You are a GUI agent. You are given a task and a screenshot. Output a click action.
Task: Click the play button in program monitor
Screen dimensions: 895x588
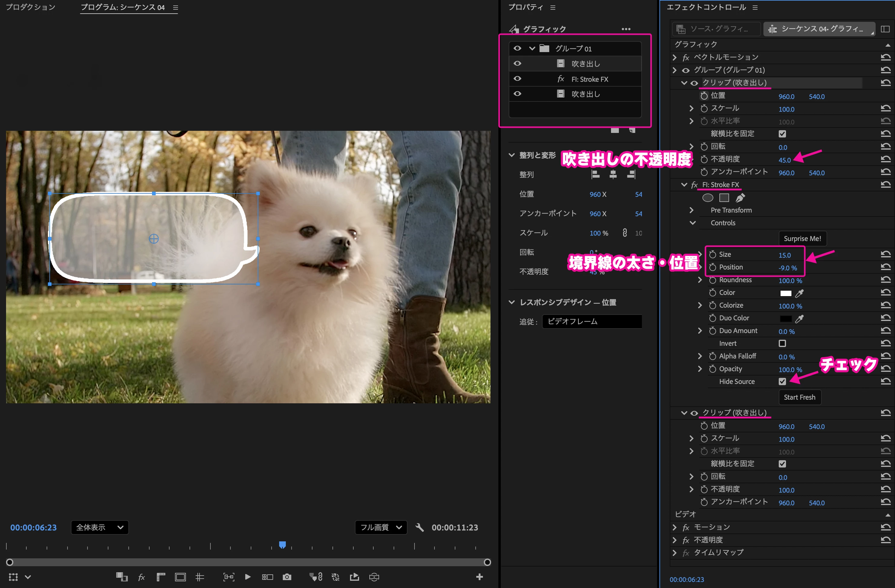tap(247, 577)
